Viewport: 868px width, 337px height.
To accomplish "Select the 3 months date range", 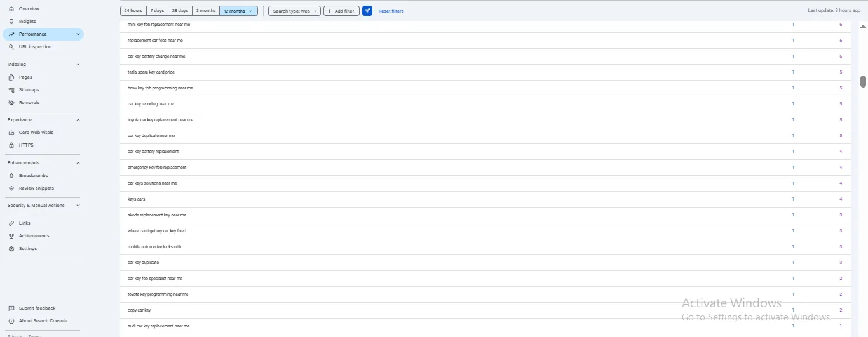I will point(206,11).
